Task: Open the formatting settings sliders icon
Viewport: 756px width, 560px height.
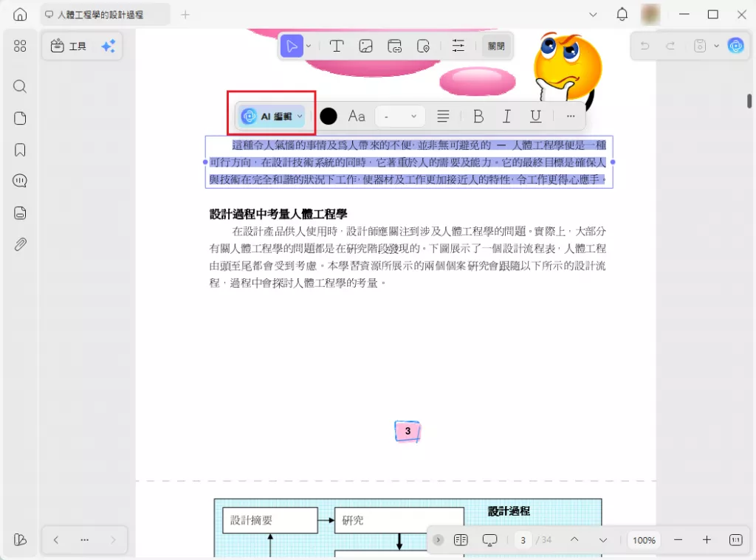Action: pyautogui.click(x=458, y=46)
